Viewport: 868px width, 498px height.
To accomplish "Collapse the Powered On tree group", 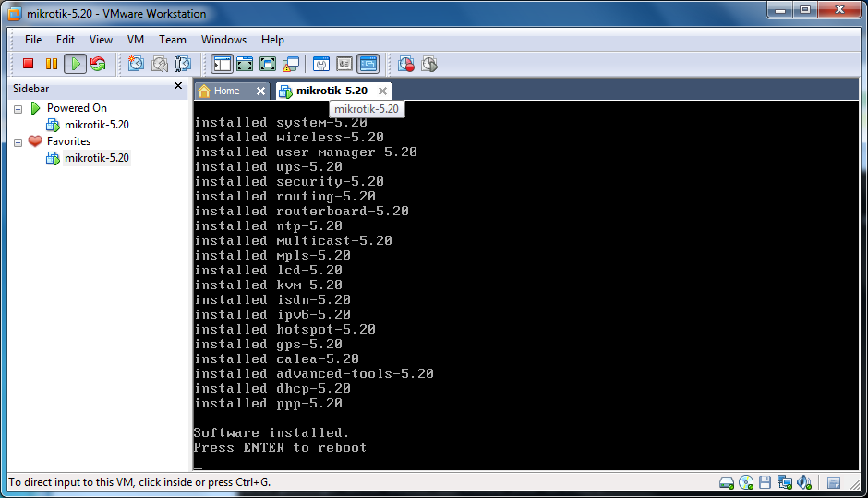I will pyautogui.click(x=18, y=109).
